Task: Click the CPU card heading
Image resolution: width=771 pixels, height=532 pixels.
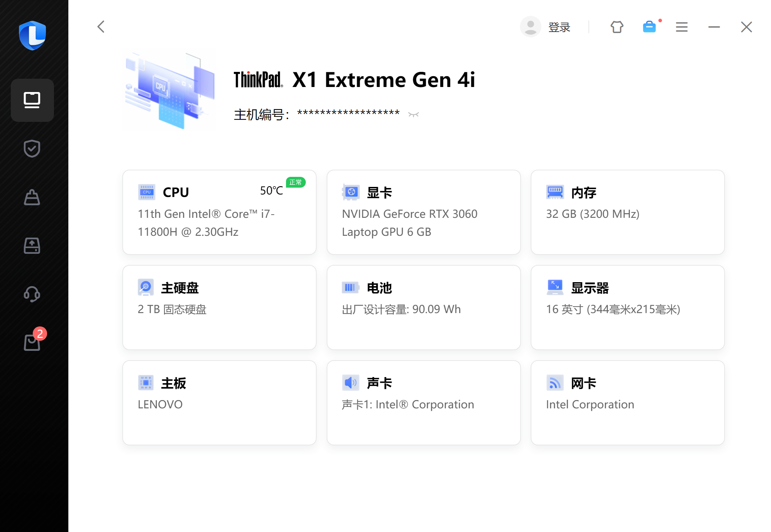Action: click(x=176, y=192)
